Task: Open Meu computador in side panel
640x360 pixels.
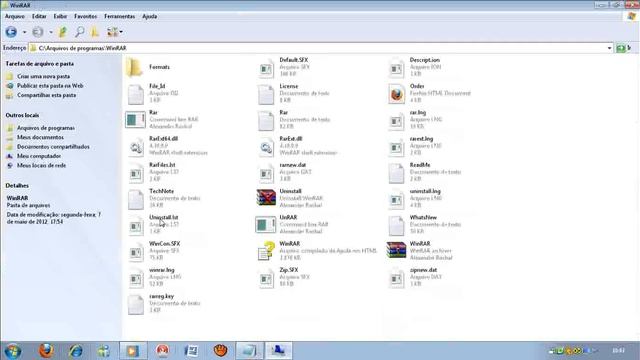Action: click(39, 156)
